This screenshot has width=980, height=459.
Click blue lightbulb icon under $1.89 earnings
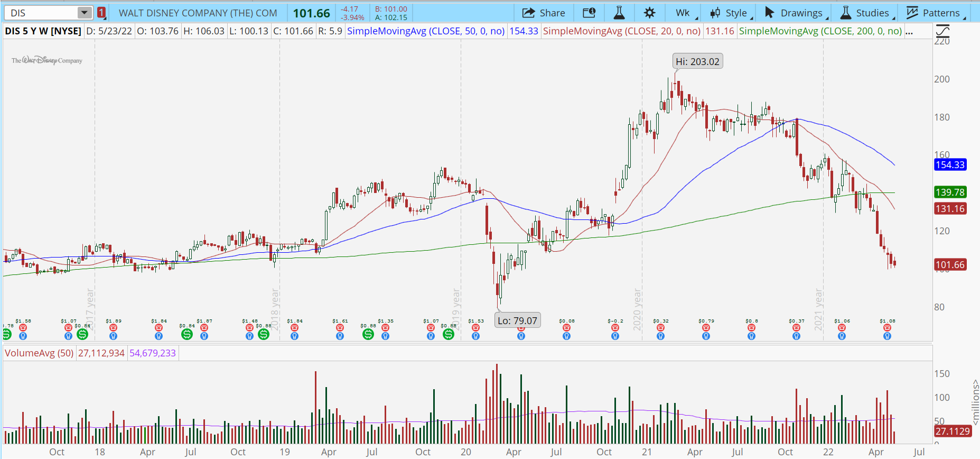[x=113, y=336]
